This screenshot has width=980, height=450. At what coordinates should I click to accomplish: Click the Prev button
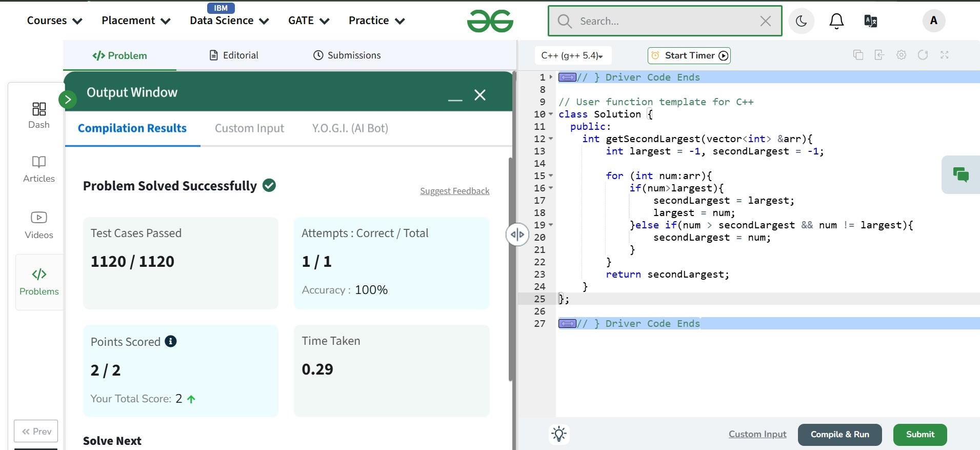(x=36, y=432)
